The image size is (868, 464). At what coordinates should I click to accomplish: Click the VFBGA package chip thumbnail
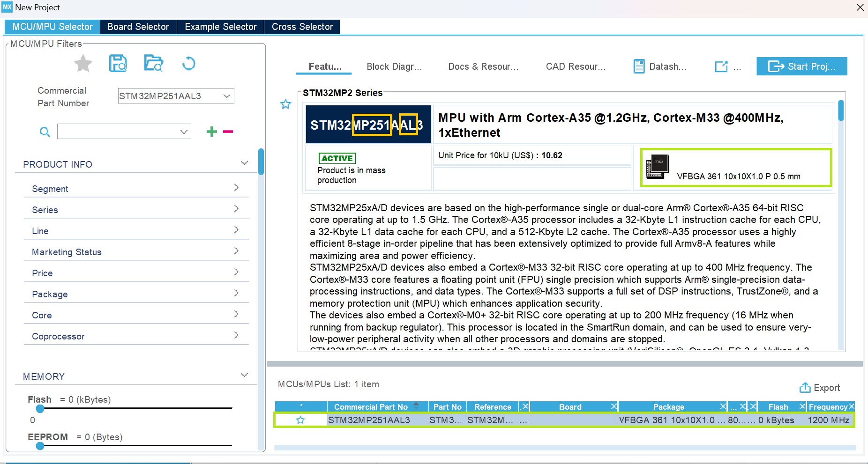pyautogui.click(x=657, y=167)
